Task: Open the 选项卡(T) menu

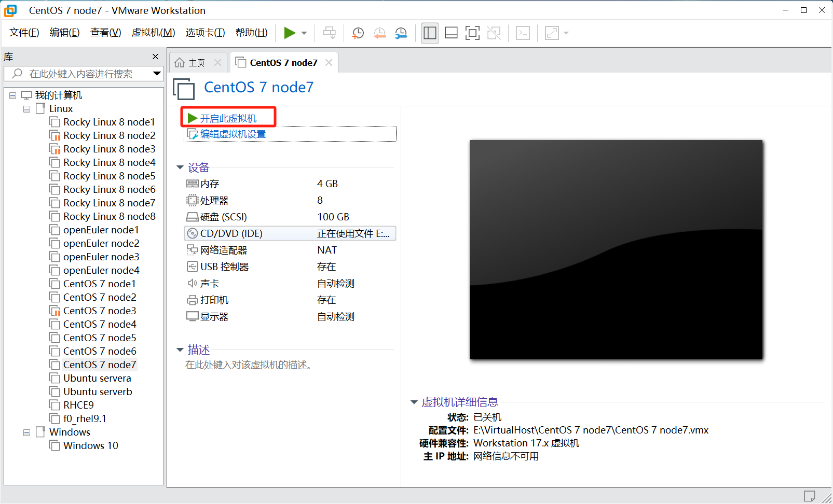Action: (x=205, y=33)
